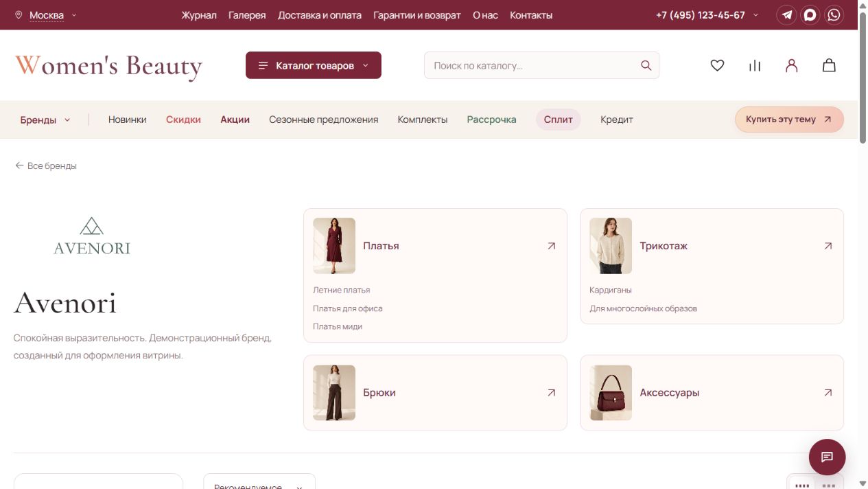The height and width of the screenshot is (489, 868).
Task: Open product comparison bars icon
Action: tap(755, 65)
